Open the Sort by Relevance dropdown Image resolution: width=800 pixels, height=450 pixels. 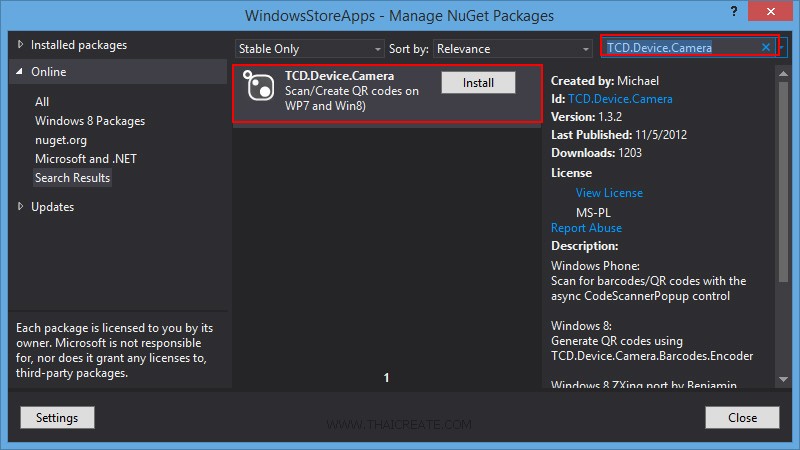[512, 49]
